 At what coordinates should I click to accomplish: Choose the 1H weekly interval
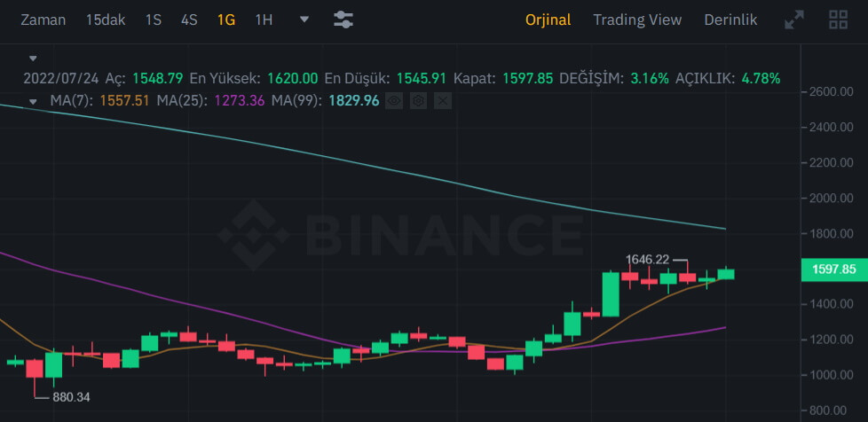pos(264,20)
